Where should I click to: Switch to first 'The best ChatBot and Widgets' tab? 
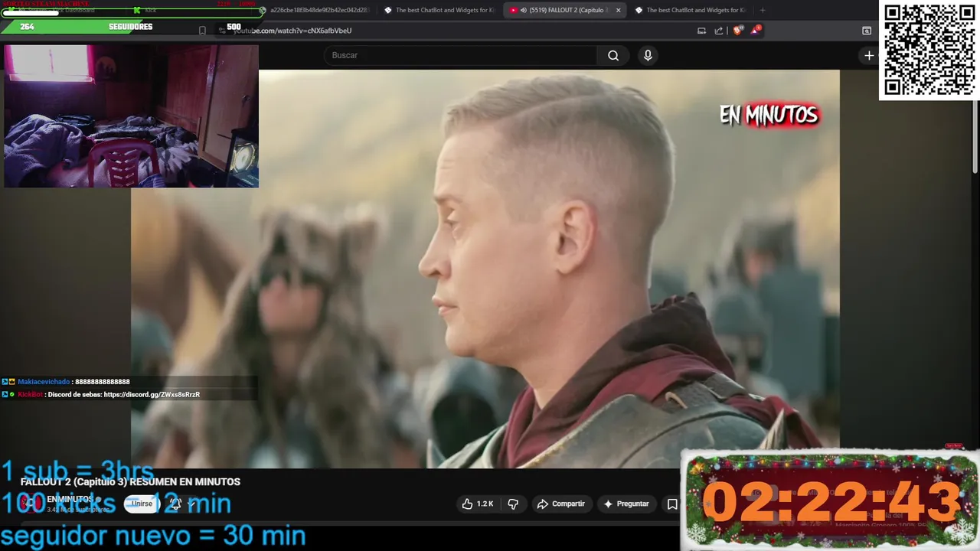click(439, 10)
